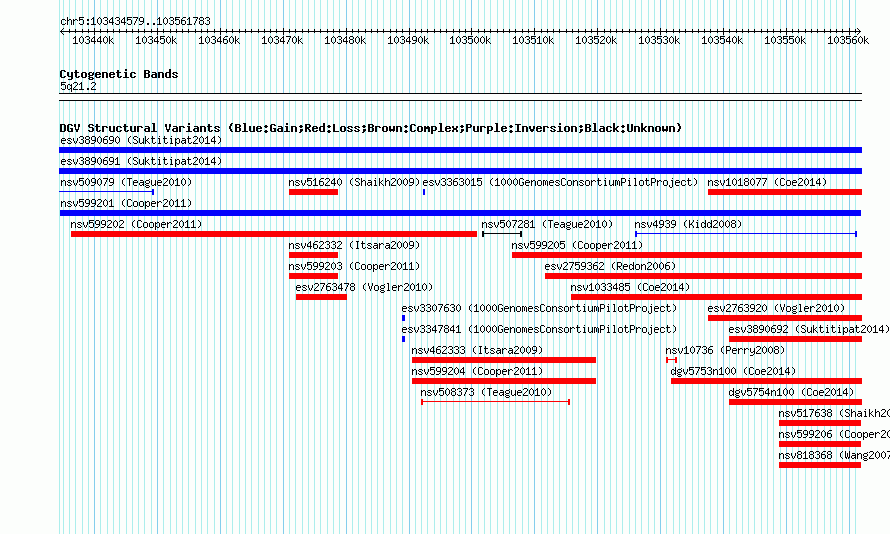This screenshot has height=534, width=890.
Task: Select esv3890692 (Suktitipat2014) label
Action: [x=809, y=329]
